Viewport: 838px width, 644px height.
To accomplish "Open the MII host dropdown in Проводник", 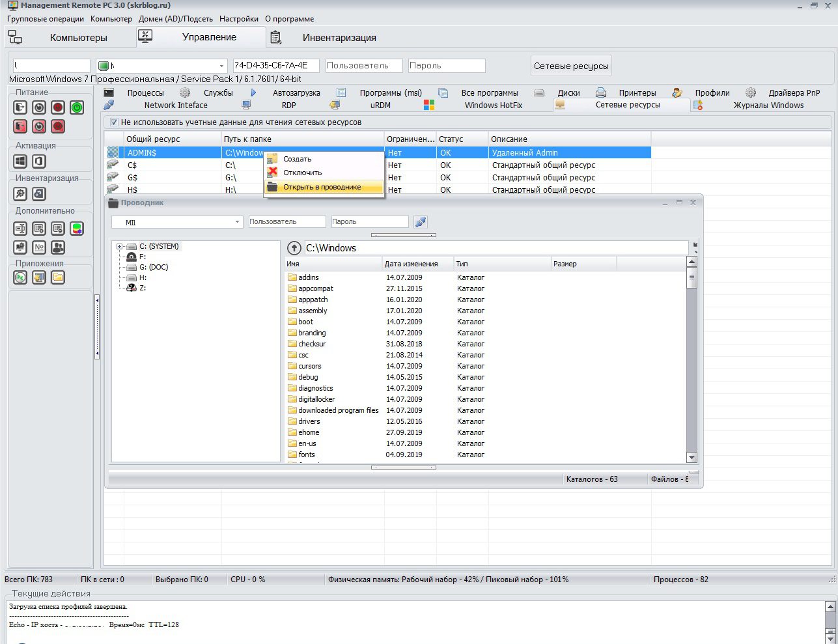I will click(x=237, y=223).
